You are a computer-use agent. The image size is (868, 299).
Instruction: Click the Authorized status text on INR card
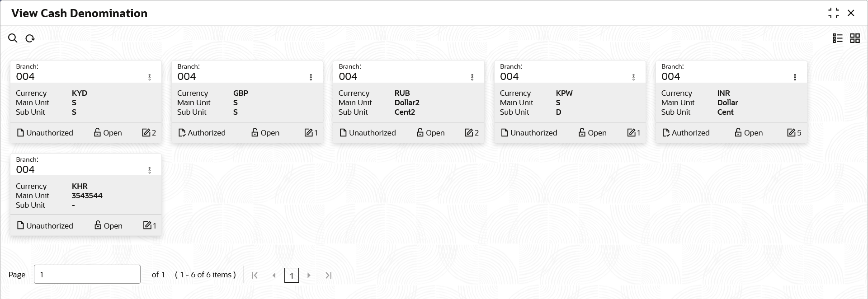click(x=691, y=133)
